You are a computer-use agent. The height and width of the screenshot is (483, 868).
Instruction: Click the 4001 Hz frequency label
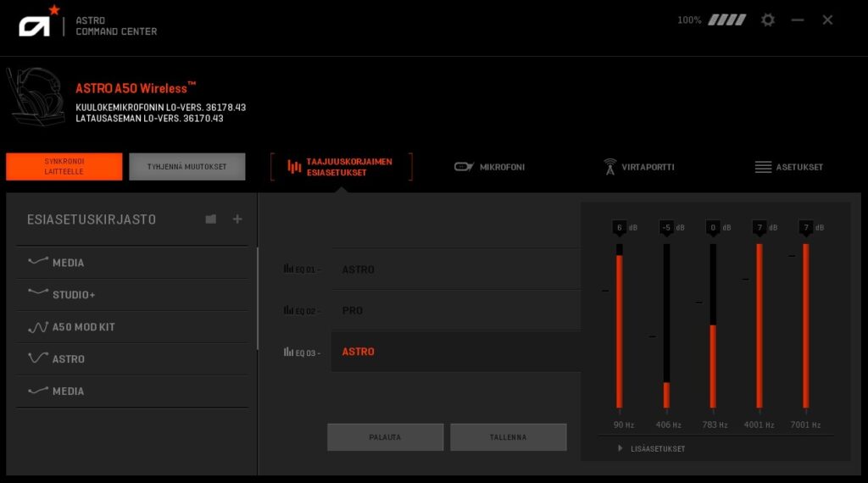(759, 425)
